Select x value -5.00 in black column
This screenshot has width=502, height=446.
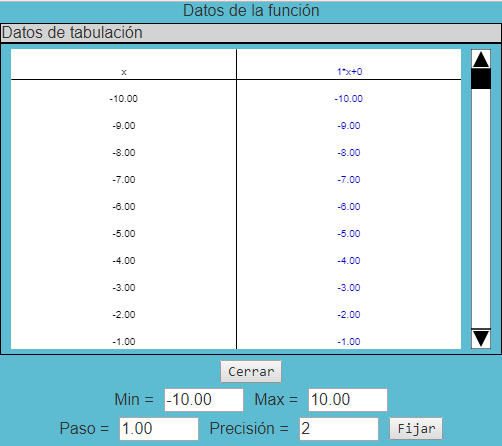[124, 234]
